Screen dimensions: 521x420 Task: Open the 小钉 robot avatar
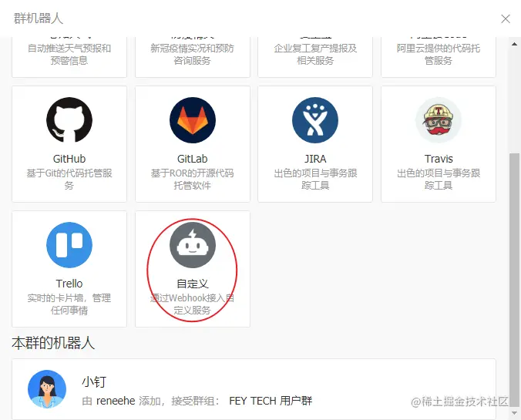pos(47,389)
